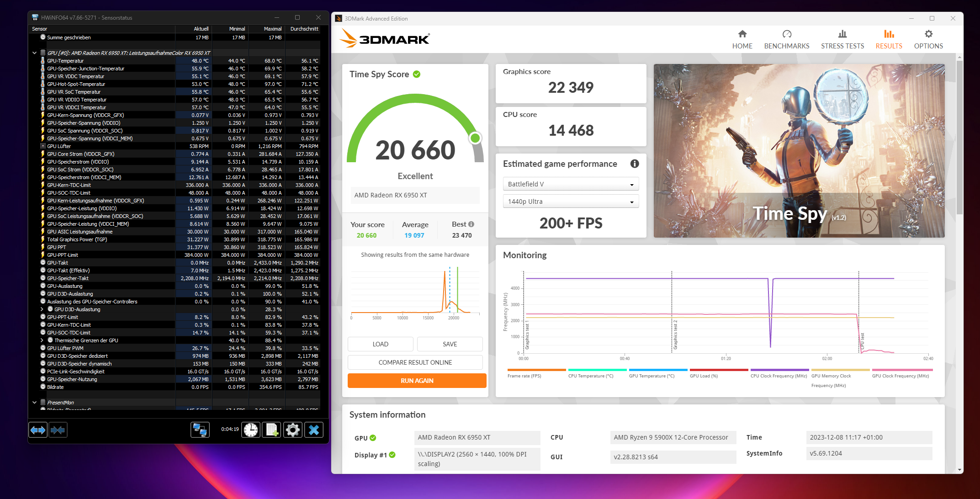Click the 3DMark window vertical scrollbar
The image size is (980, 499).
tap(959, 137)
